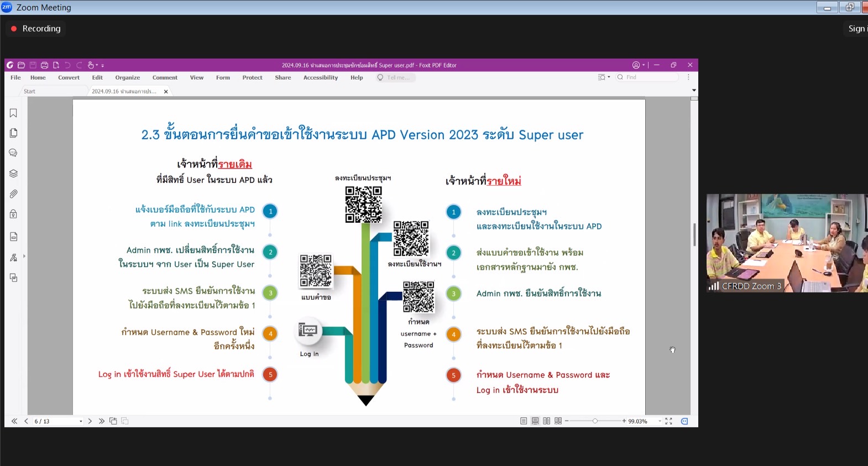
Task: Select the Hand tool icon in title bar
Action: tap(91, 65)
